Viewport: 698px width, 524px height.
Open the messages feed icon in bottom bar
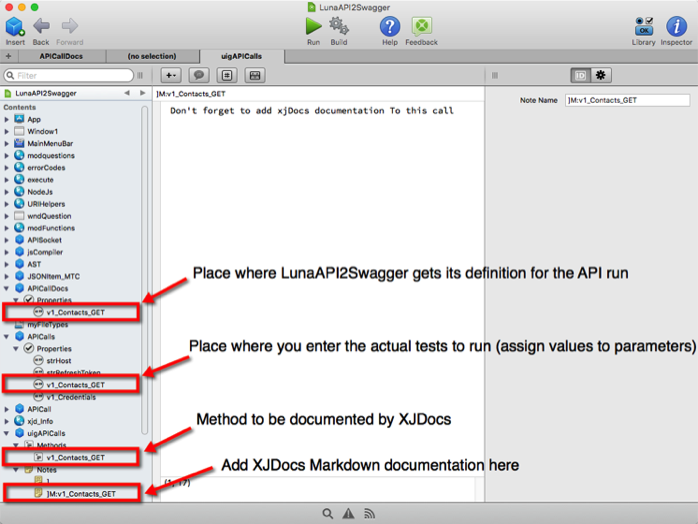coord(369,514)
